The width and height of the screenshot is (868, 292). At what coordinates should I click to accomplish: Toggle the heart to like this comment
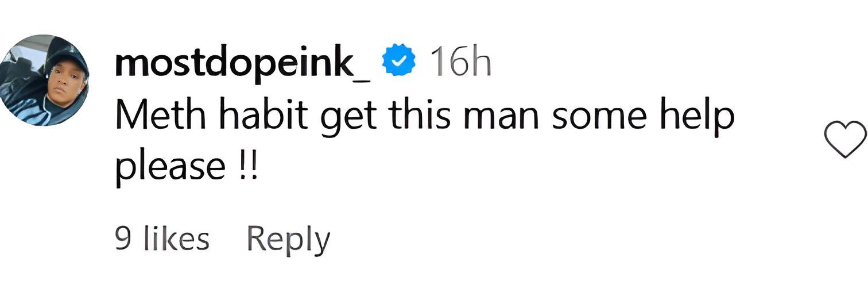[844, 139]
